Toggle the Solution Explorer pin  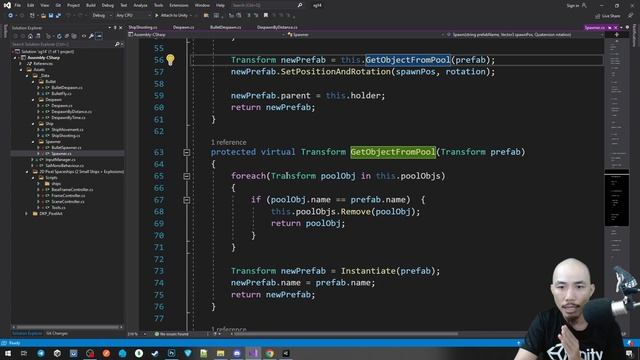(x=115, y=28)
